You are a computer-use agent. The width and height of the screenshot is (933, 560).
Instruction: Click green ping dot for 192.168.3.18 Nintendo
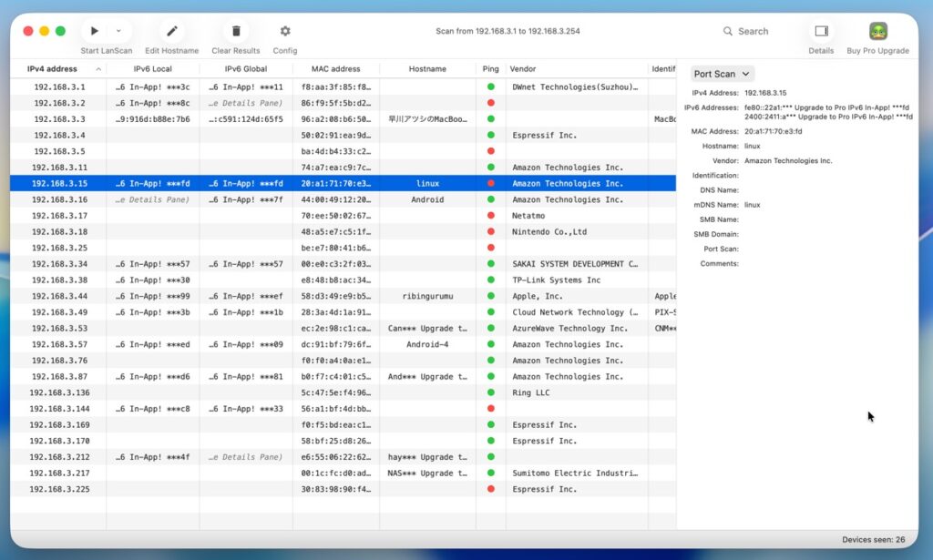491,232
